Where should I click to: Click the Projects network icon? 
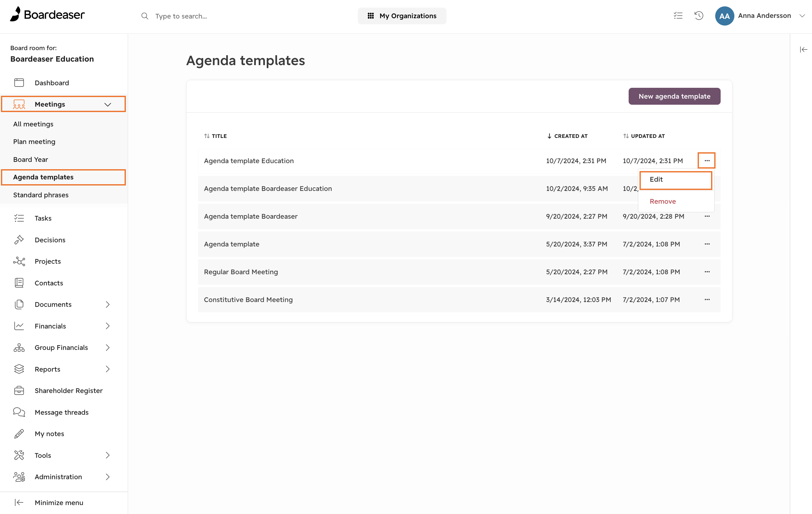[19, 261]
